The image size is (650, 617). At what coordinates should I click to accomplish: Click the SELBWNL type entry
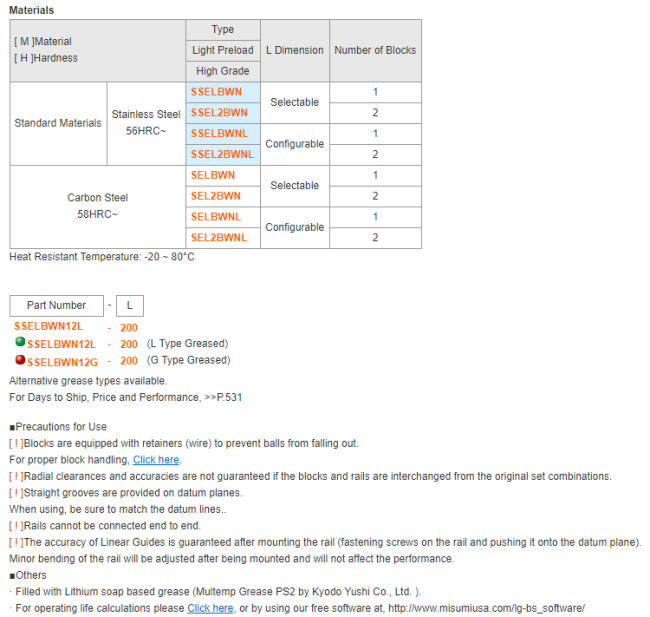tap(215, 217)
